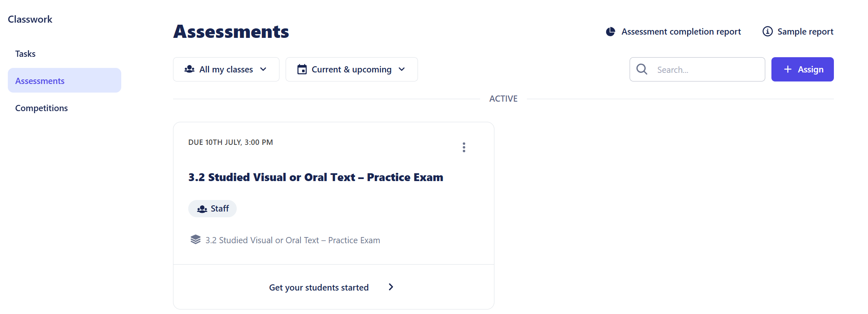Click the people icon in classes filter

(189, 69)
